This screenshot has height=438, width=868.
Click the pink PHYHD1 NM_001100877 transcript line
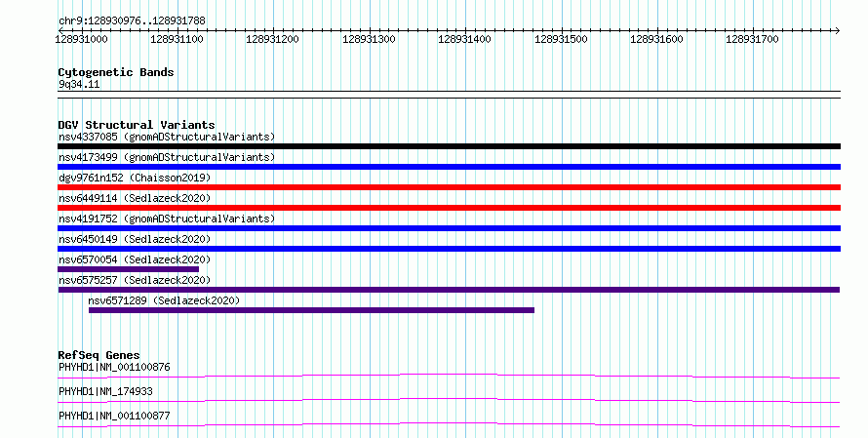coord(449,424)
